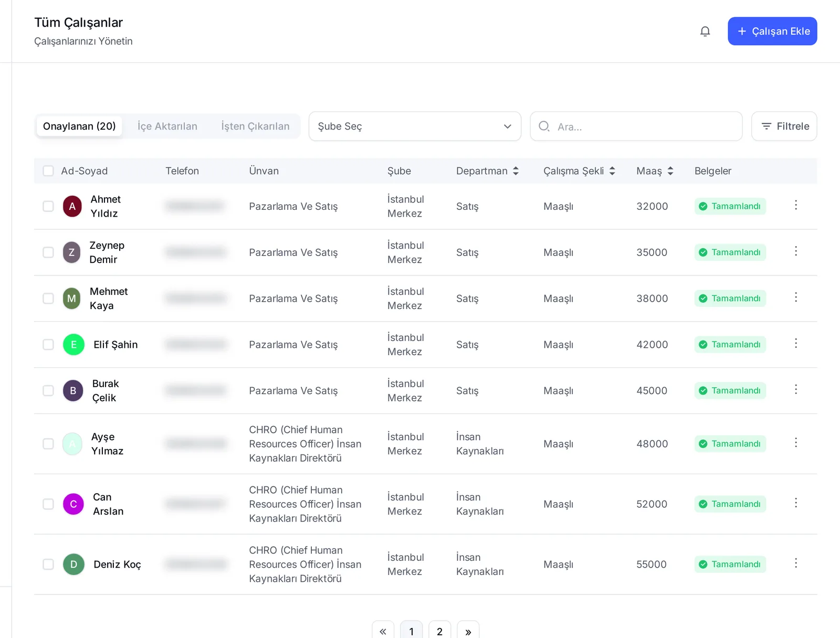Open row menu for Ayşe Yılmaz
Image resolution: width=840 pixels, height=638 pixels.
click(x=796, y=443)
